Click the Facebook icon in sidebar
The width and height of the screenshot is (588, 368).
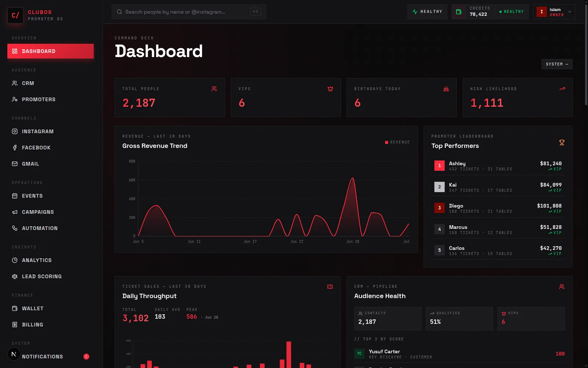pyautogui.click(x=15, y=148)
